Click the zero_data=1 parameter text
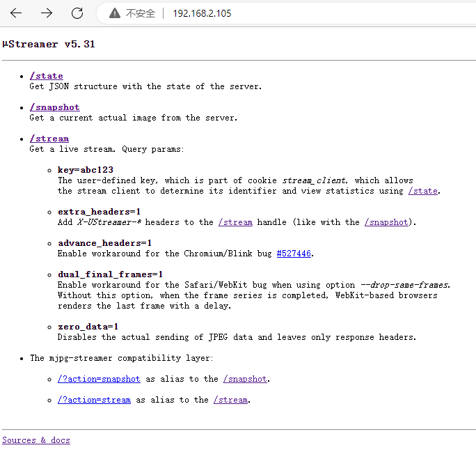The height and width of the screenshot is (466, 476). click(x=88, y=327)
